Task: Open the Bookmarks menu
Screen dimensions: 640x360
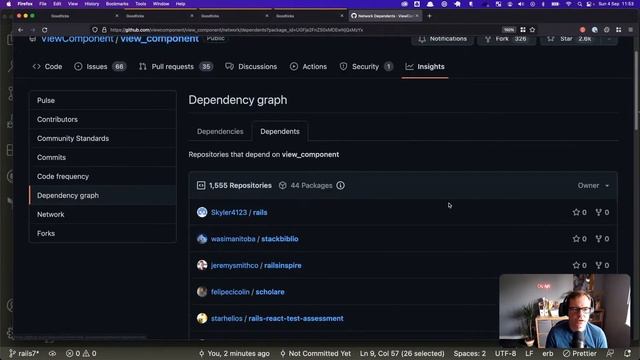Action: (x=117, y=4)
